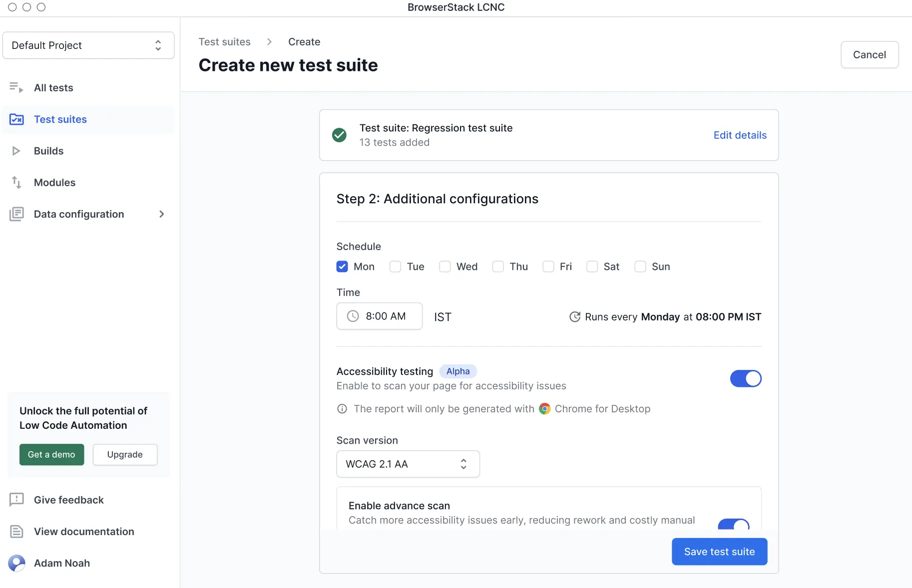
Task: Check the Thu schedule checkbox
Action: point(498,267)
